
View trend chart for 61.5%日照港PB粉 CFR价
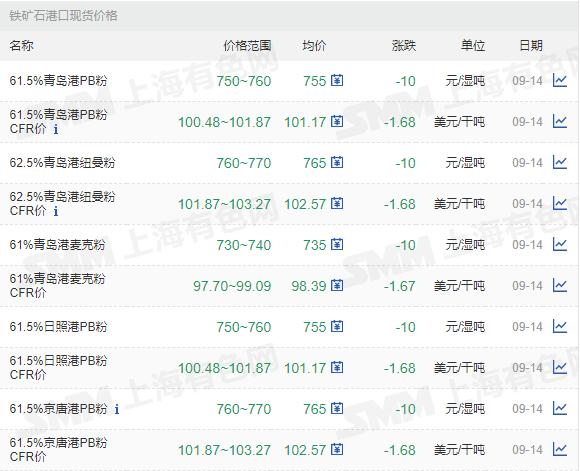coord(560,368)
